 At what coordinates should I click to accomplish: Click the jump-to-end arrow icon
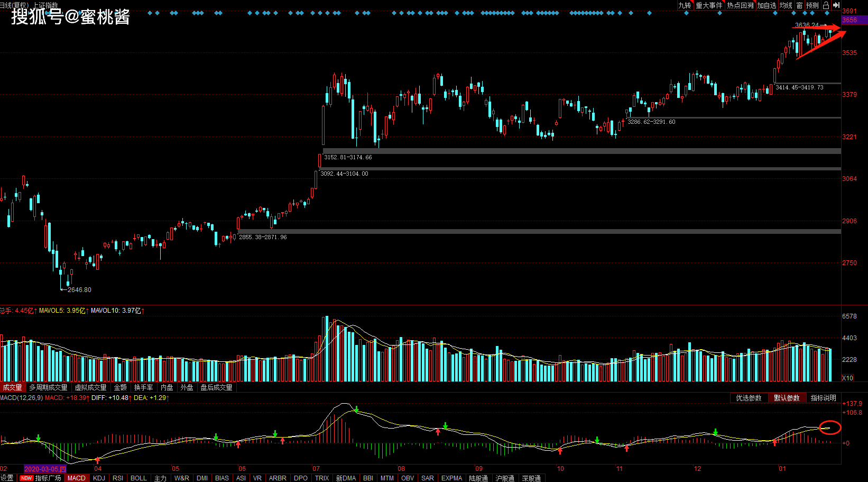(x=836, y=5)
